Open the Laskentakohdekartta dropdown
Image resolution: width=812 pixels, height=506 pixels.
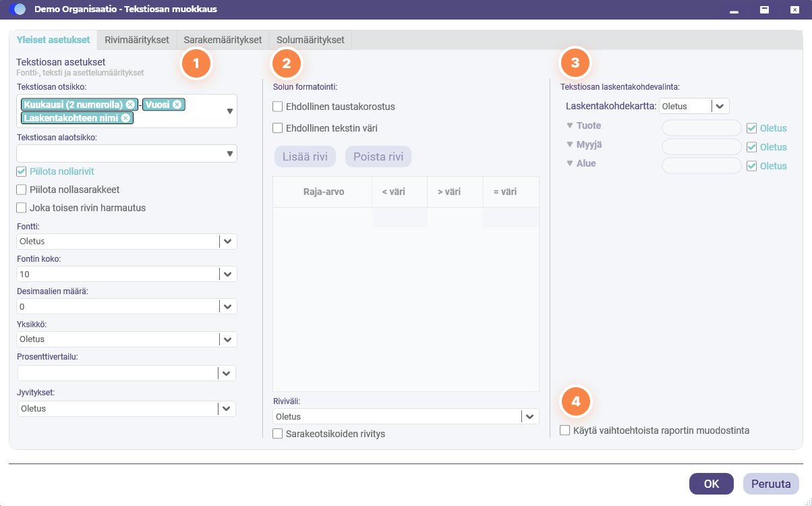(x=720, y=106)
